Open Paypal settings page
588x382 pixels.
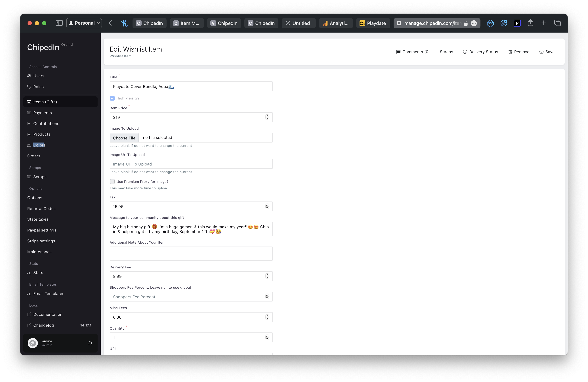click(x=60, y=230)
